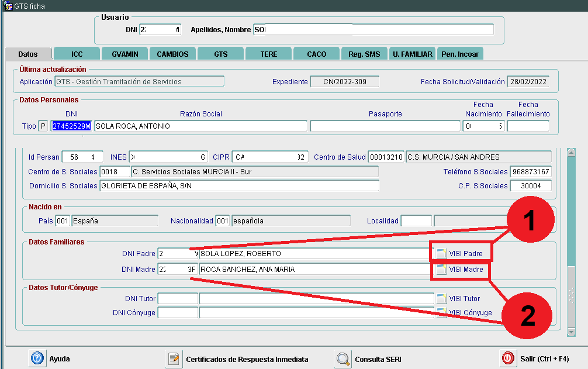Screen dimensions: 588x369
Task: Click the VISI Cónyuge document icon
Action: coord(442,312)
